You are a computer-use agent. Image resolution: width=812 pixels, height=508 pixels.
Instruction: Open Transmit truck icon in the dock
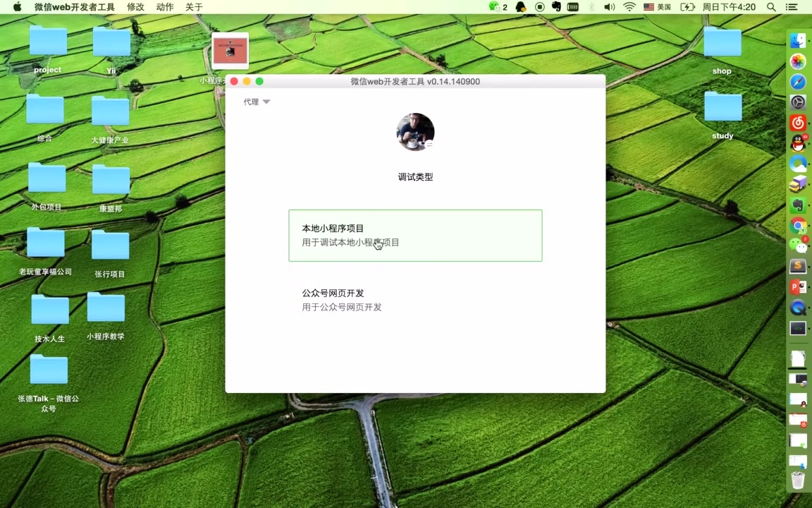(x=798, y=184)
